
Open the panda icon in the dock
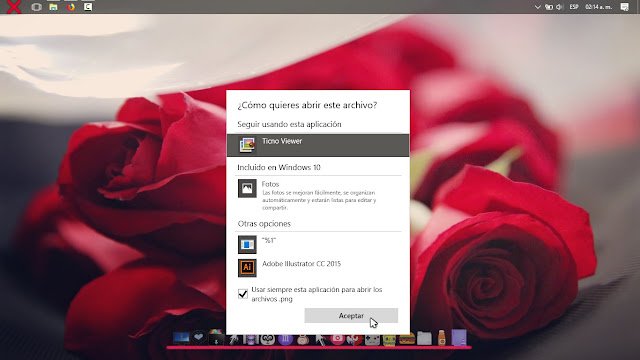click(268, 339)
